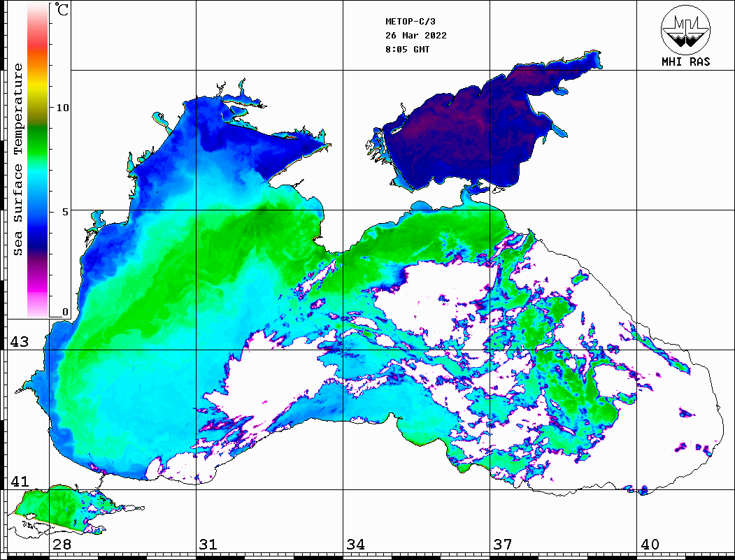
Task: Click the Sea Surface Temperature axis title
Action: (x=18, y=160)
